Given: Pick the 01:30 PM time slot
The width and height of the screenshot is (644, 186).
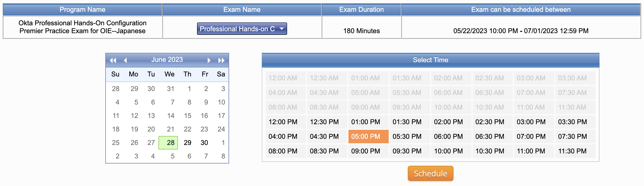Looking at the screenshot, I should pos(407,122).
